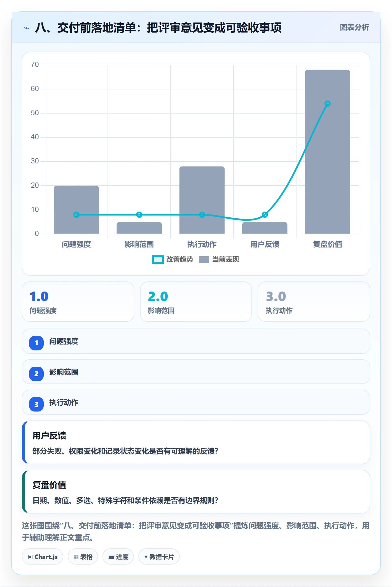Click the number 1 badge beside 问题强度

pos(36,343)
